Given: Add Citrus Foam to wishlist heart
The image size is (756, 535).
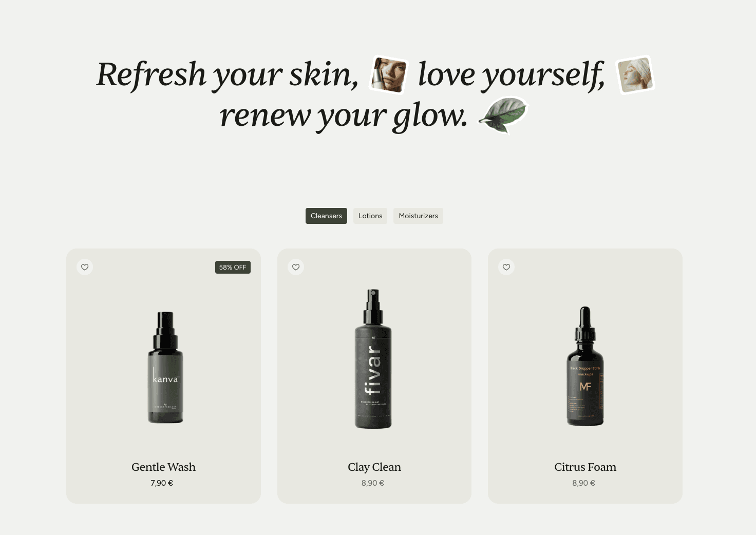Looking at the screenshot, I should coord(506,267).
